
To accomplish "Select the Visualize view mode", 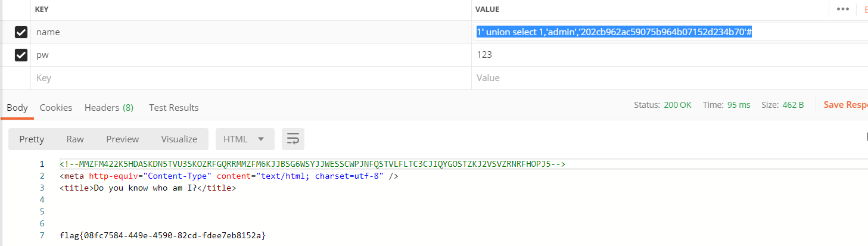I will [179, 139].
